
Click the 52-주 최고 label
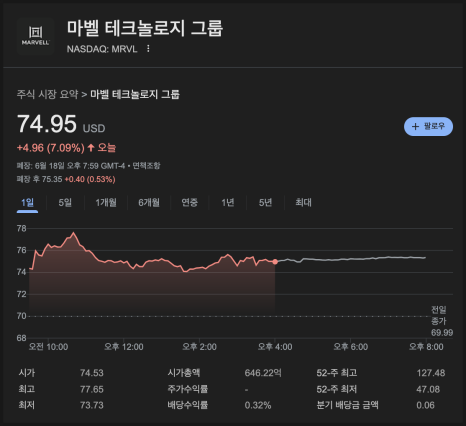pos(337,373)
